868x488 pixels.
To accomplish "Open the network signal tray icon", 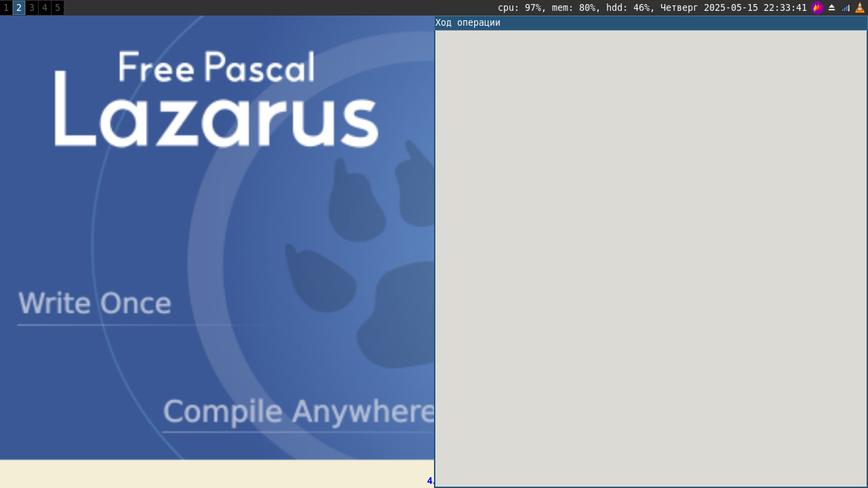I will tap(846, 7).
